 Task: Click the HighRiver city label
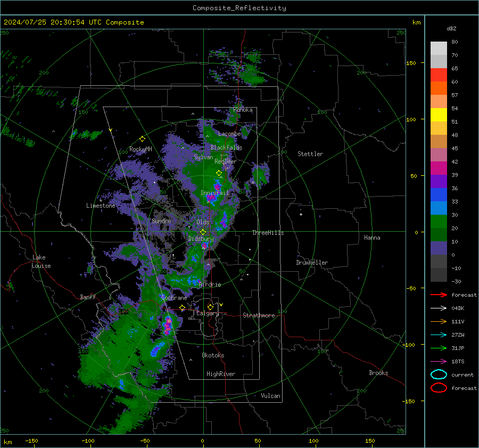pos(221,374)
